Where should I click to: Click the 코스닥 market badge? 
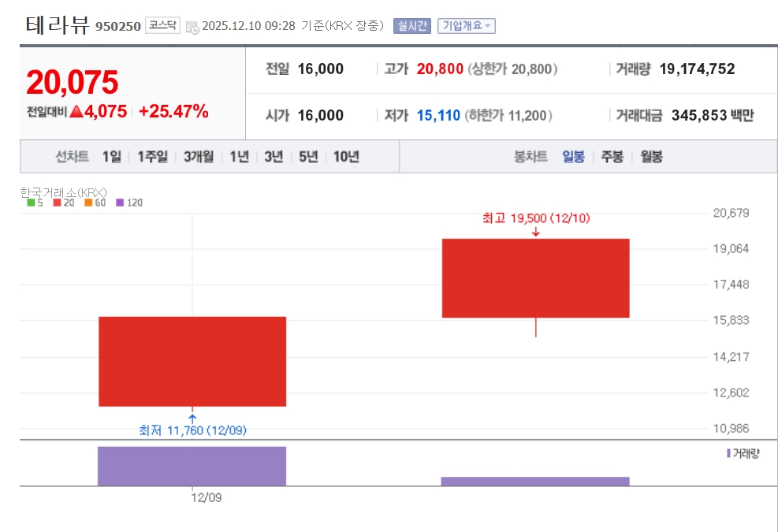tap(162, 25)
